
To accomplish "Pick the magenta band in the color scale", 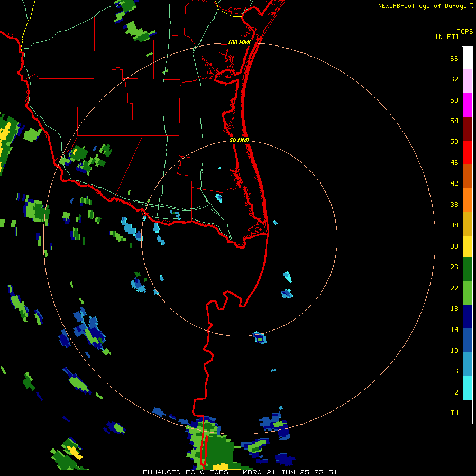I will point(467,105).
